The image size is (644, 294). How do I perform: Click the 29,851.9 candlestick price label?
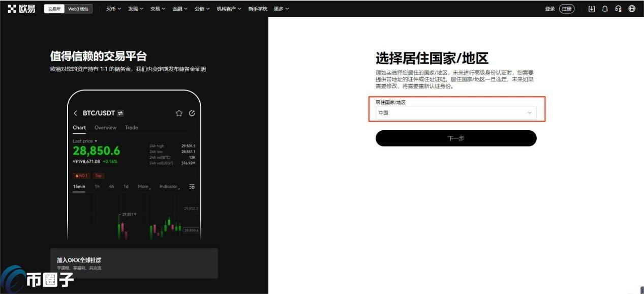click(129, 214)
